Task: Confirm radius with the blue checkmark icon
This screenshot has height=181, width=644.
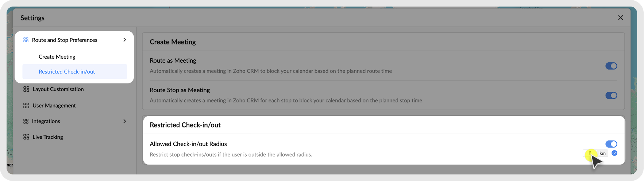Action: (x=614, y=153)
